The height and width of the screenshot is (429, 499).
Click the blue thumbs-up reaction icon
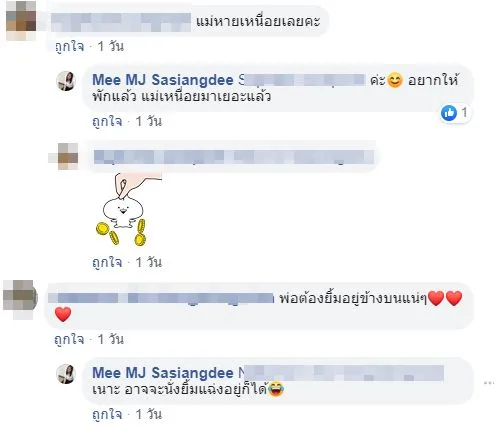pyautogui.click(x=449, y=113)
